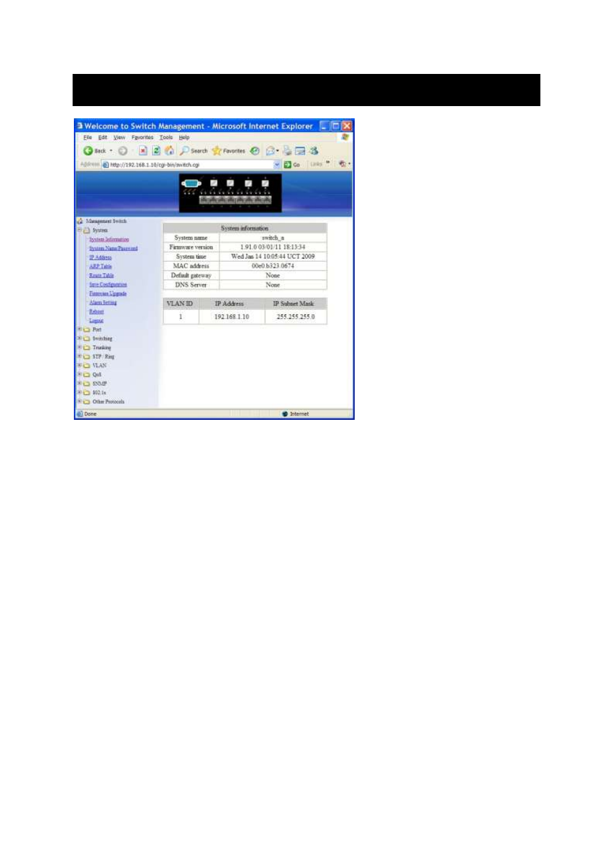This screenshot has width=613, height=868.
Task: Open the History icon in toolbar
Action: (x=255, y=151)
